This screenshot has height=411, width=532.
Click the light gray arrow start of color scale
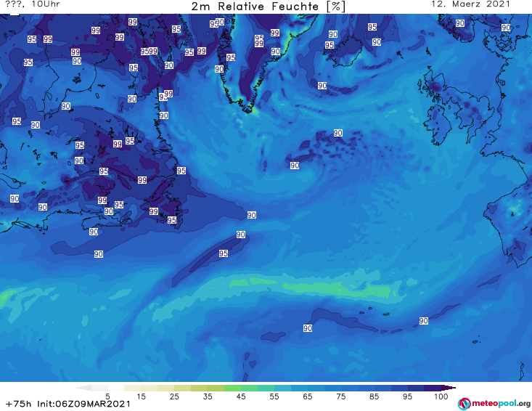coord(83,388)
